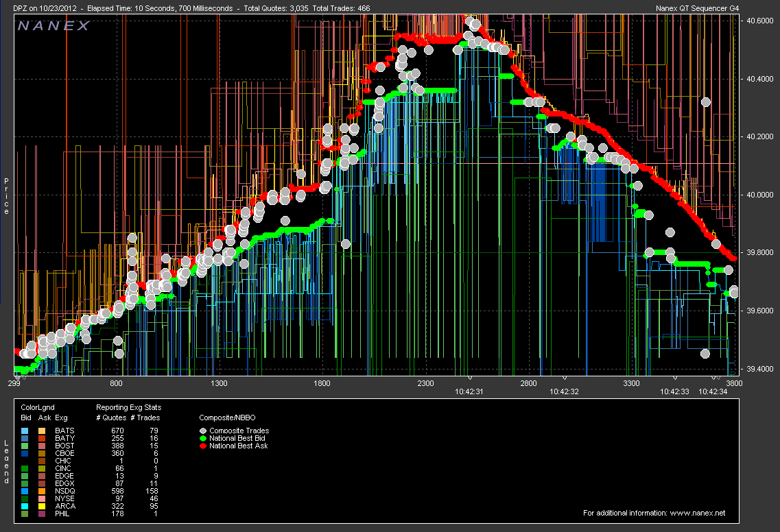
Task: Click the Nanex QT Sequencer G4 title text
Action: [x=698, y=8]
